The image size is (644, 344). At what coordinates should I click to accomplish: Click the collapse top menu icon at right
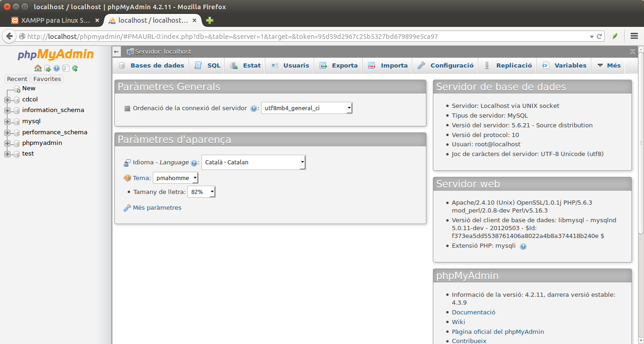click(x=632, y=51)
